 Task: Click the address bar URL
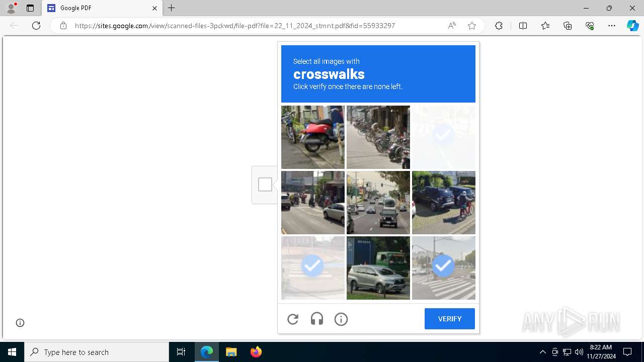pos(235,26)
